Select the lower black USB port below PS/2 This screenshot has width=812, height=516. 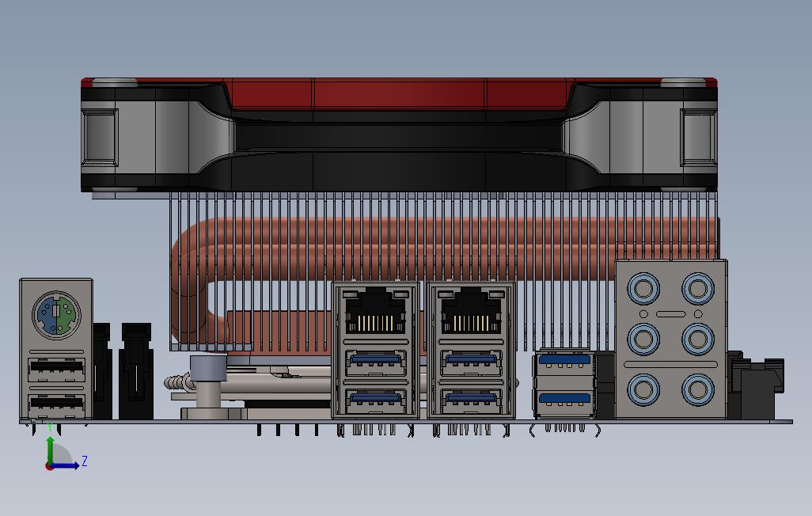(56, 405)
